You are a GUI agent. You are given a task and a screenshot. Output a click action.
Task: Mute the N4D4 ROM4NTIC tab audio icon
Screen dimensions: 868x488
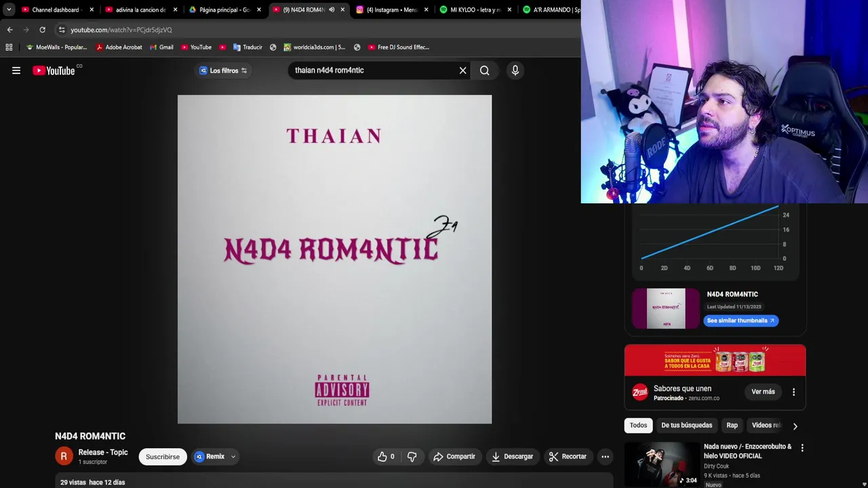tap(332, 9)
